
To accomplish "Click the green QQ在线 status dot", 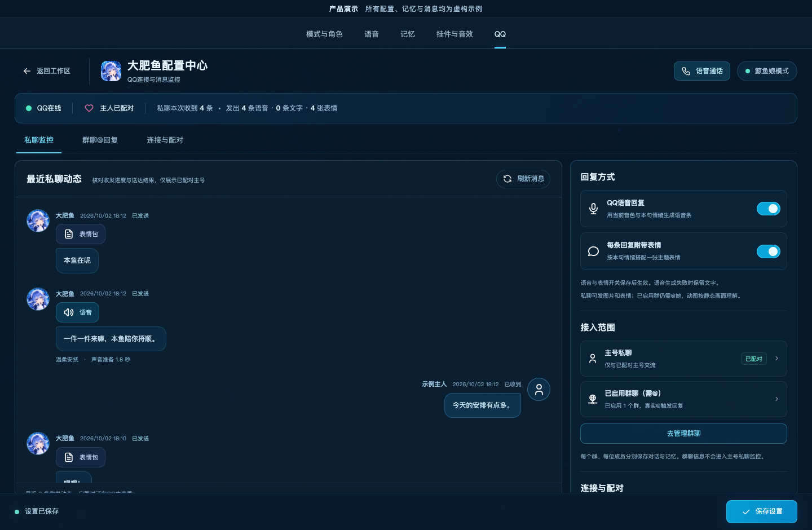I will tap(29, 108).
